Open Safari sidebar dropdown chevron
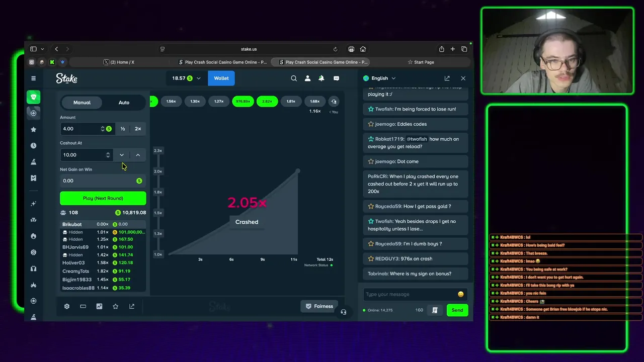 (x=42, y=49)
